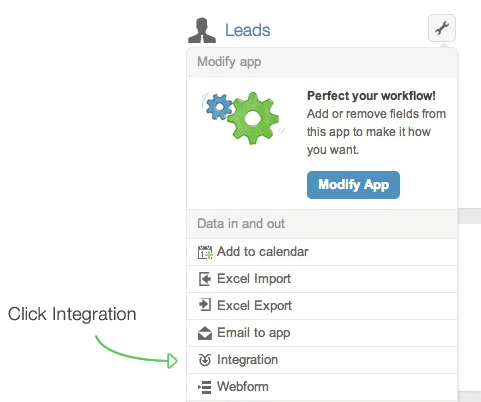Screen dimensions: 481x402
Task: Click the Excel Import arrow icon
Action: [x=205, y=279]
